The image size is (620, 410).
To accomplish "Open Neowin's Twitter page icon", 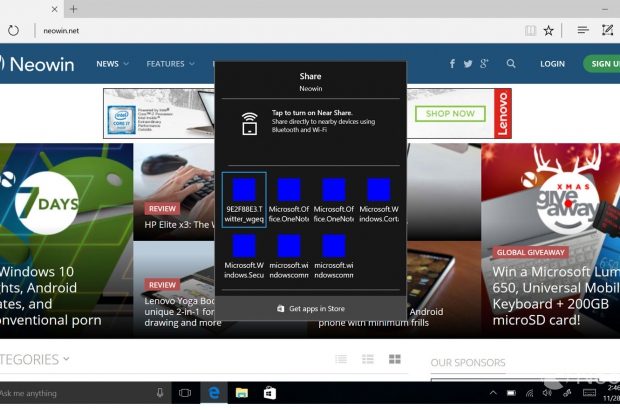I will click(x=468, y=64).
